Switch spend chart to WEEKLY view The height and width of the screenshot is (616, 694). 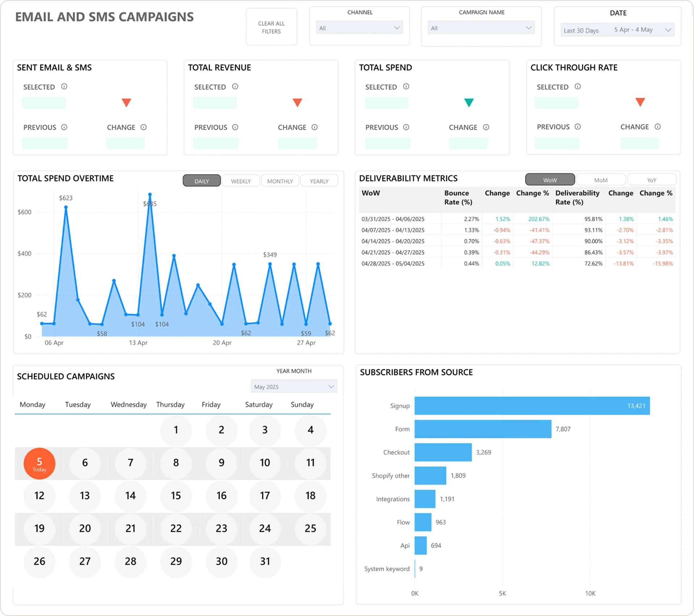(241, 181)
